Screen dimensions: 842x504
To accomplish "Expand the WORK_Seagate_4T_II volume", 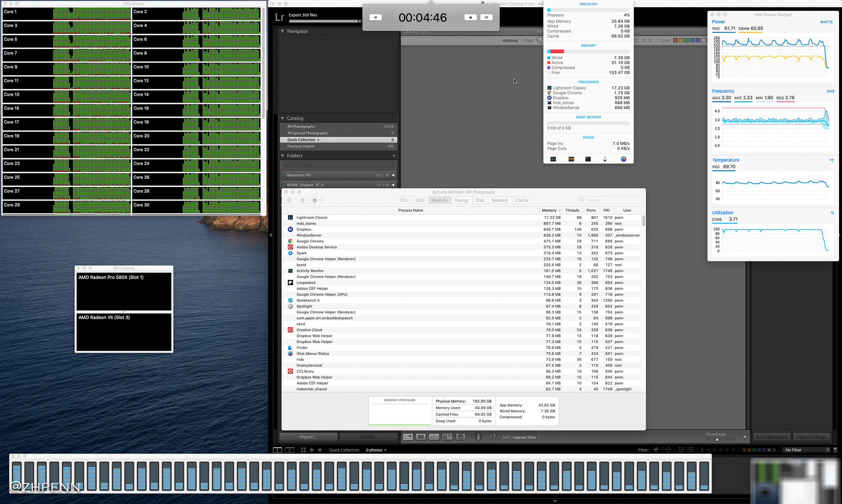I will (393, 185).
